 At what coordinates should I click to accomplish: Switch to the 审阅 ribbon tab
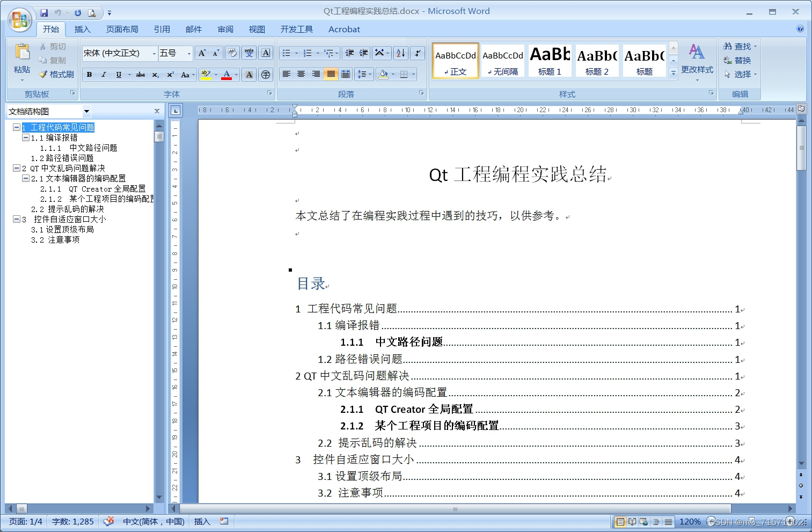click(225, 29)
